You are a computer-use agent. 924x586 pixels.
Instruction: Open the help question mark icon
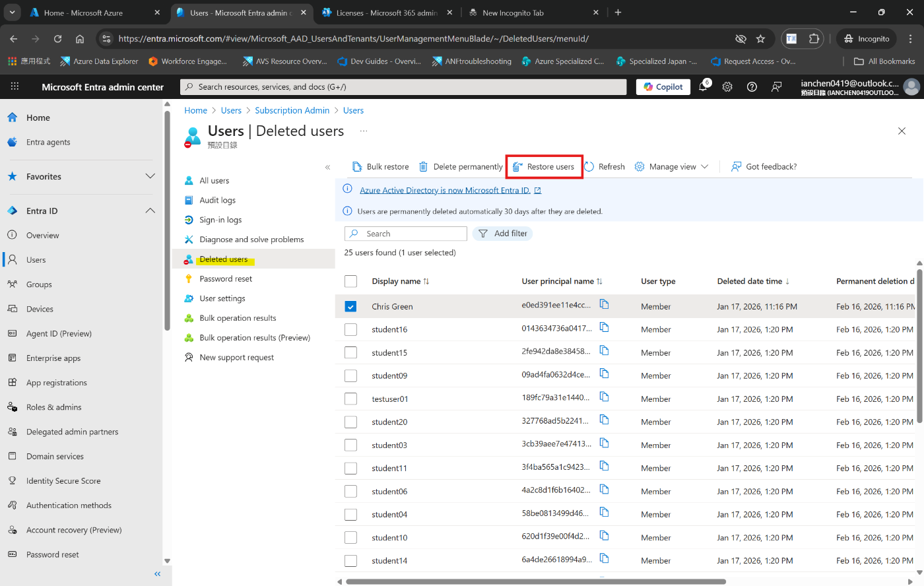coord(752,86)
